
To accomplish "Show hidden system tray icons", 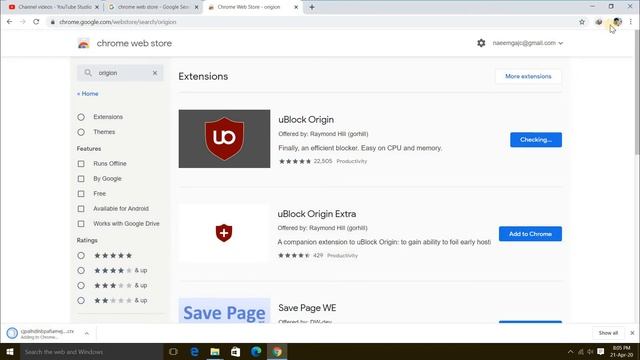I will (570, 351).
